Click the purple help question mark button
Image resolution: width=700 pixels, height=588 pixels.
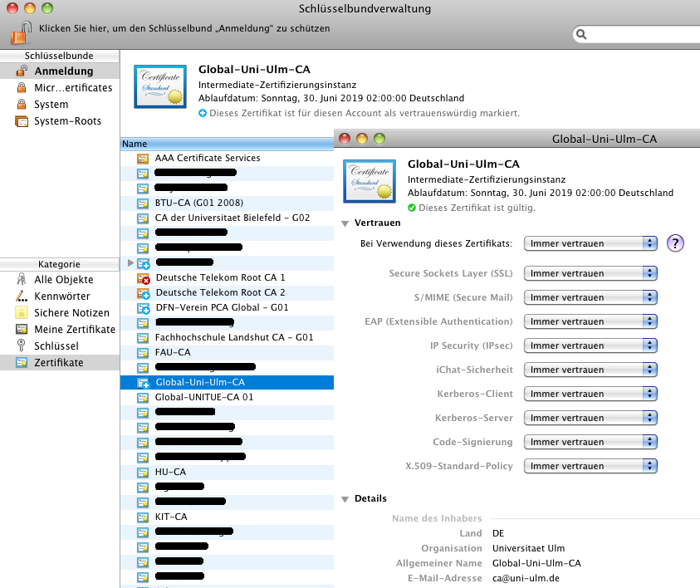pos(675,243)
